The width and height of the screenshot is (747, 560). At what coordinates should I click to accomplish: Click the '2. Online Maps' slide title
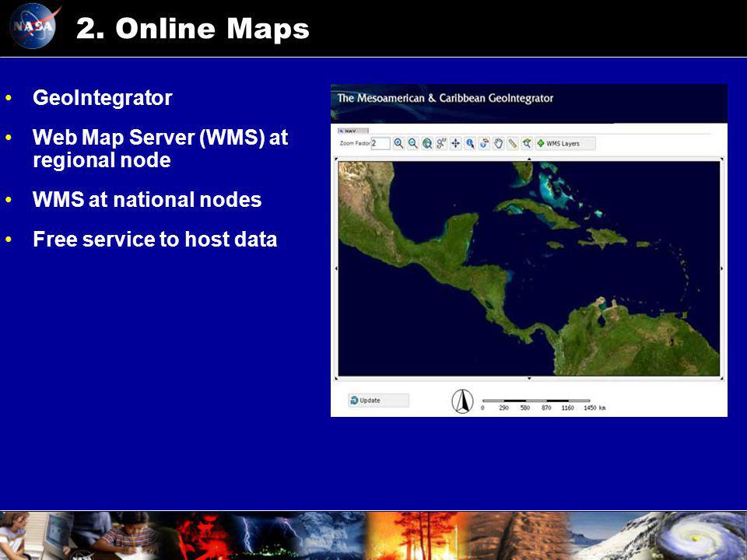pyautogui.click(x=193, y=29)
